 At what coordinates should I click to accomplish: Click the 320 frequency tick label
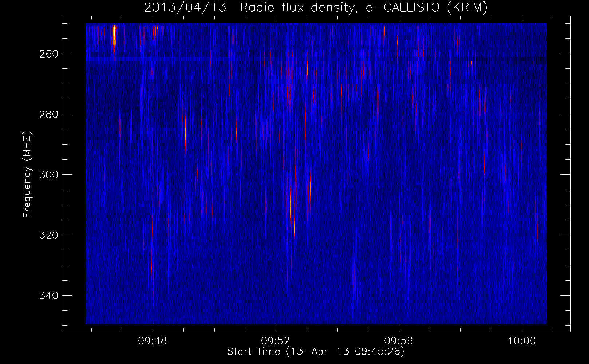[48, 235]
